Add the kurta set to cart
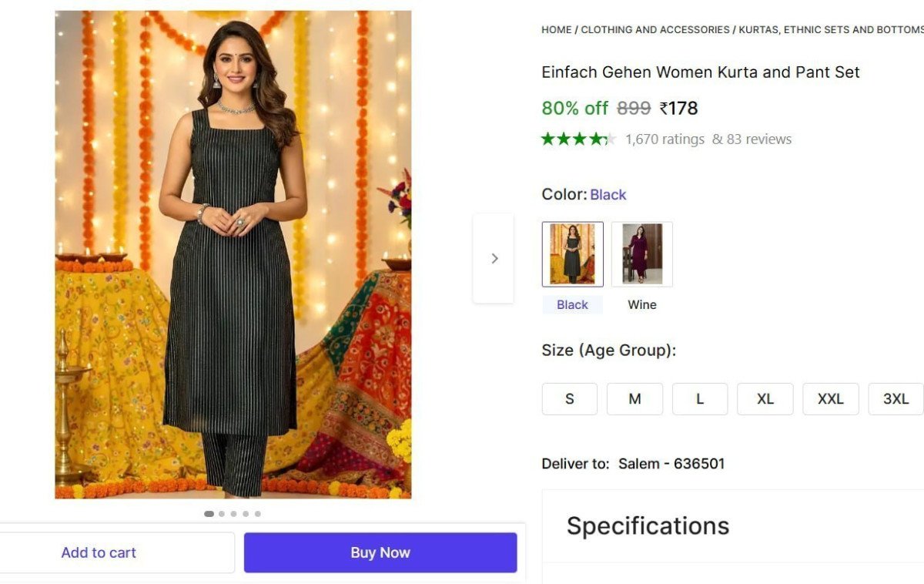The image size is (924, 584). (x=99, y=552)
